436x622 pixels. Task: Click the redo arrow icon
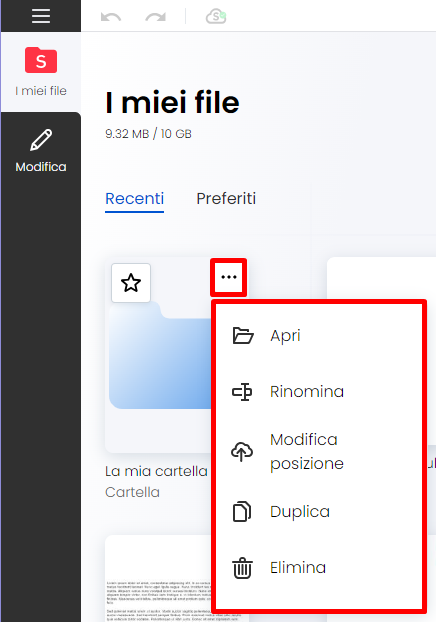pos(156,17)
